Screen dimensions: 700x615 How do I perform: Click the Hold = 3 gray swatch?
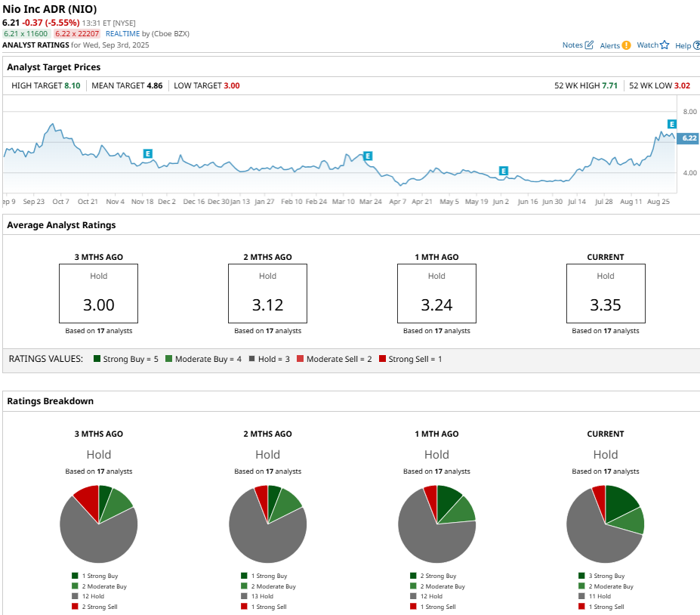click(251, 359)
